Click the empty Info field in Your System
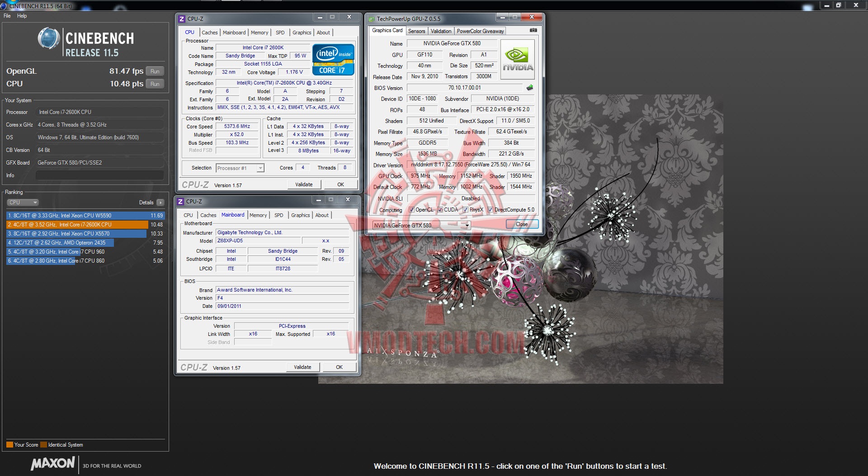Viewport: 868px width, 476px height. point(99,175)
